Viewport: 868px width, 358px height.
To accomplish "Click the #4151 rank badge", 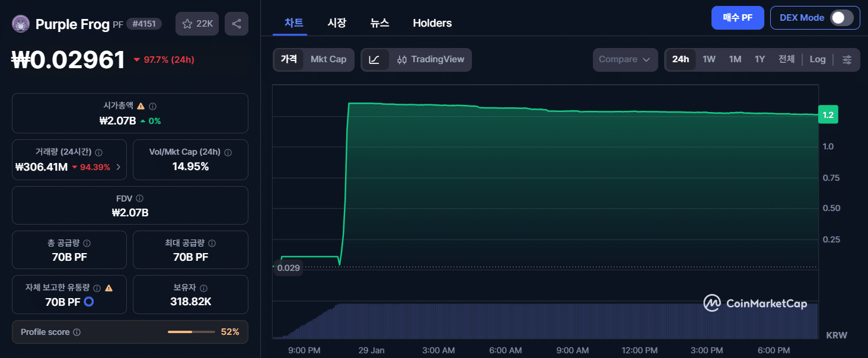I will click(144, 24).
